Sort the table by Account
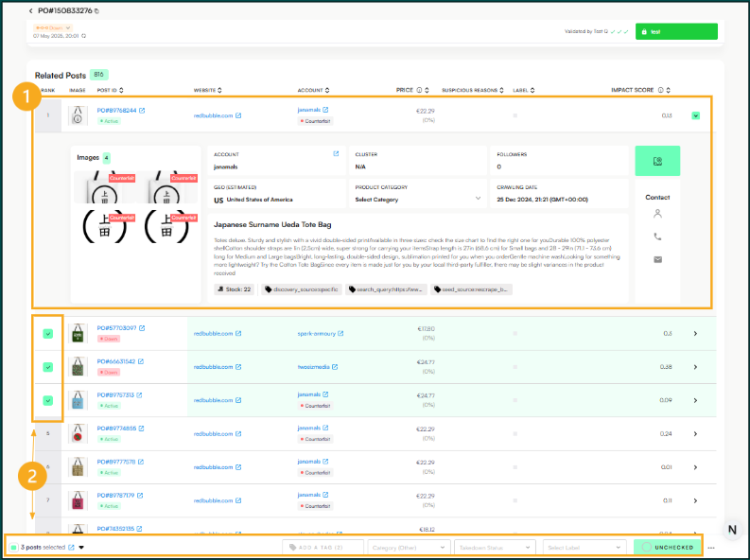The height and width of the screenshot is (560, 750). point(327,90)
